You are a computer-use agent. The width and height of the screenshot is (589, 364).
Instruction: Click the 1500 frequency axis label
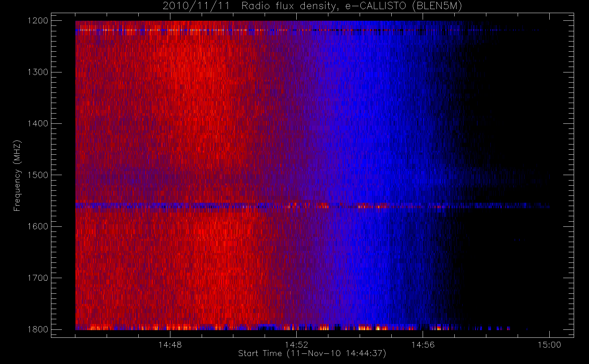(x=38, y=175)
